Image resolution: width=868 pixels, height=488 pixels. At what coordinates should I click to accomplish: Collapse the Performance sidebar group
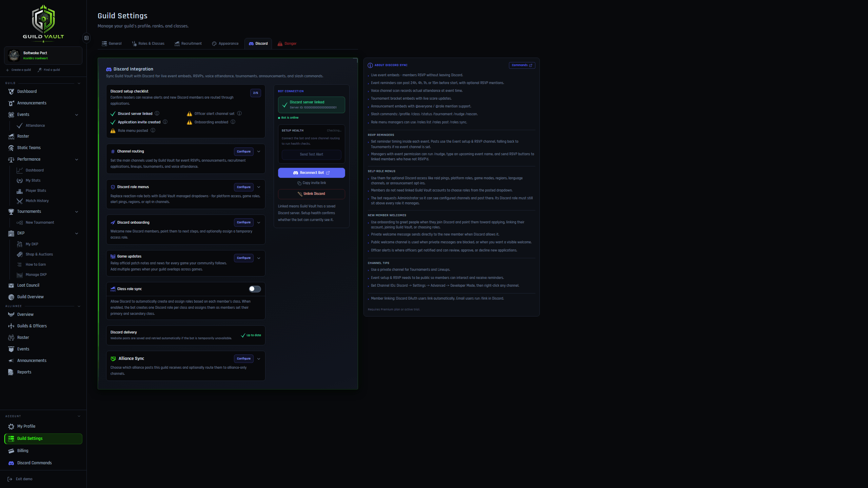point(77,160)
